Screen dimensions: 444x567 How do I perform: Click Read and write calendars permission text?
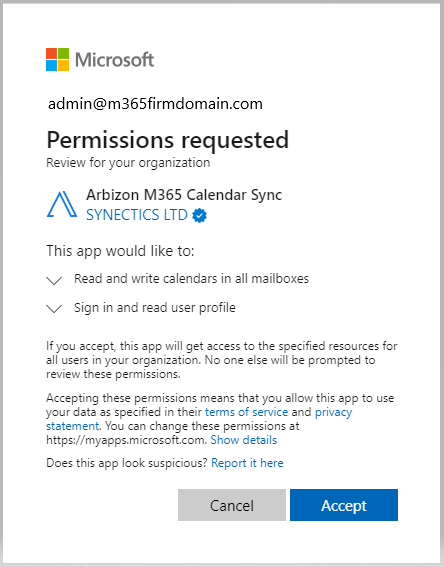tap(191, 279)
